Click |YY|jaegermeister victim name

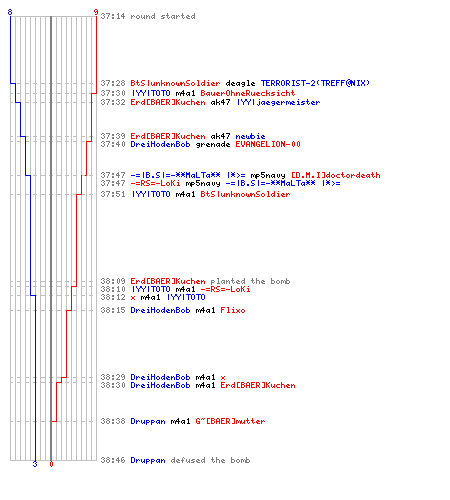point(278,102)
